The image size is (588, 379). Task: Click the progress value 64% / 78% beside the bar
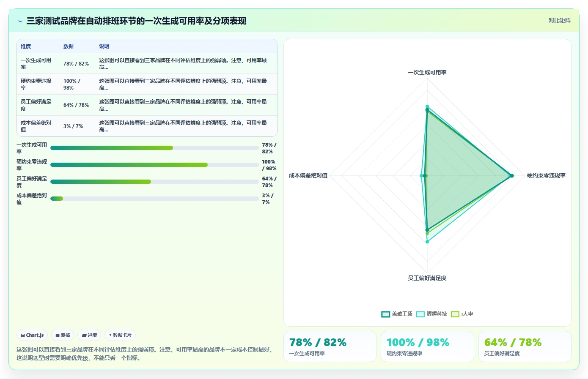(x=269, y=182)
